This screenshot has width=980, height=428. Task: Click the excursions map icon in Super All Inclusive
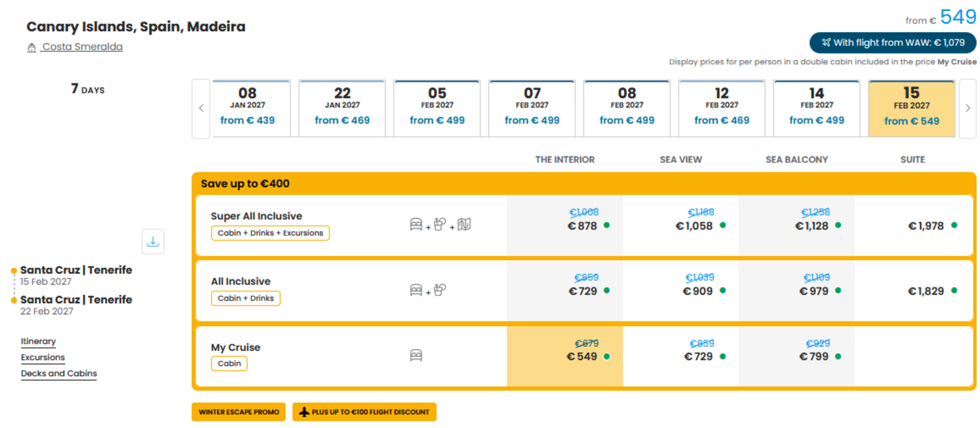(x=464, y=224)
